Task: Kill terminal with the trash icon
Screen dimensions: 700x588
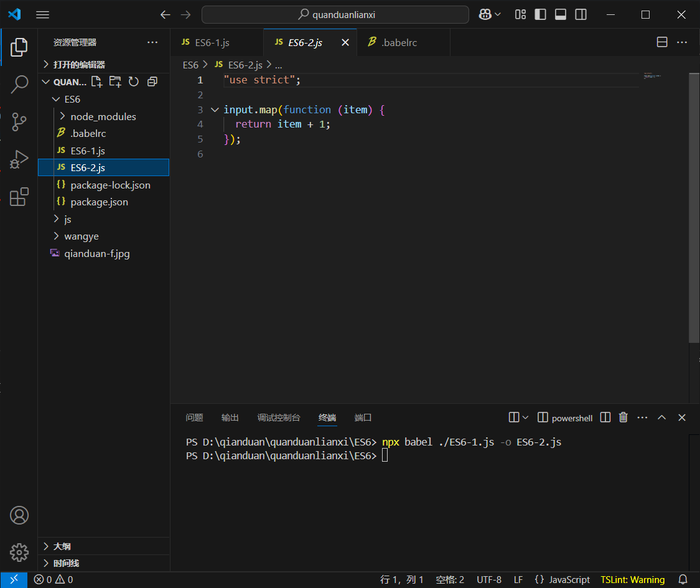Action: (x=623, y=418)
